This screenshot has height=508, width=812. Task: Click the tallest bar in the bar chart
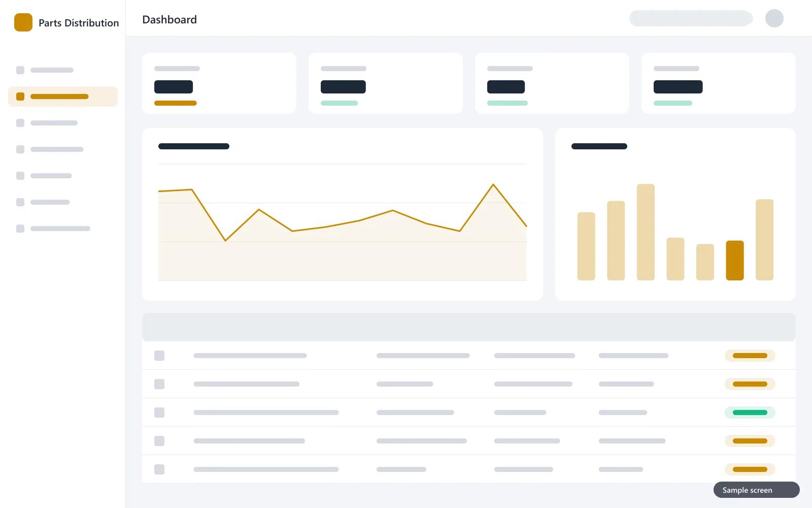646,232
